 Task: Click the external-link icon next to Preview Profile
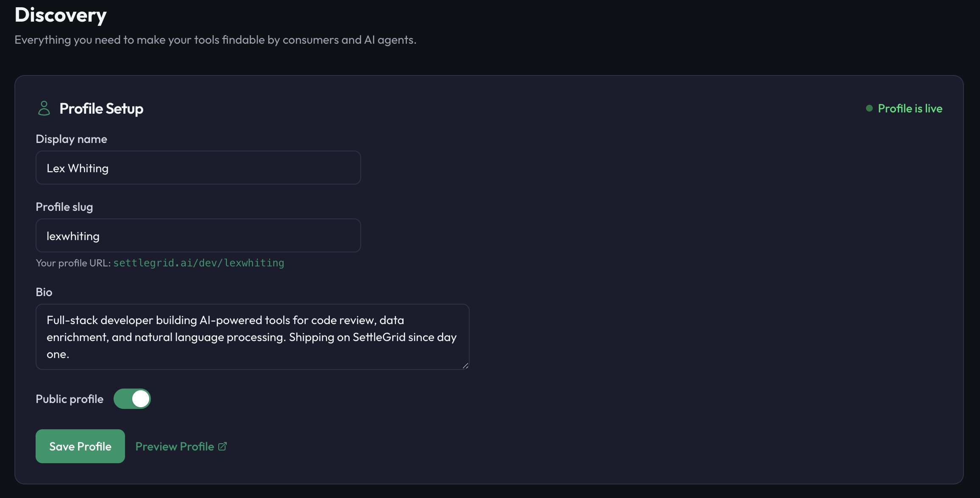(x=222, y=446)
